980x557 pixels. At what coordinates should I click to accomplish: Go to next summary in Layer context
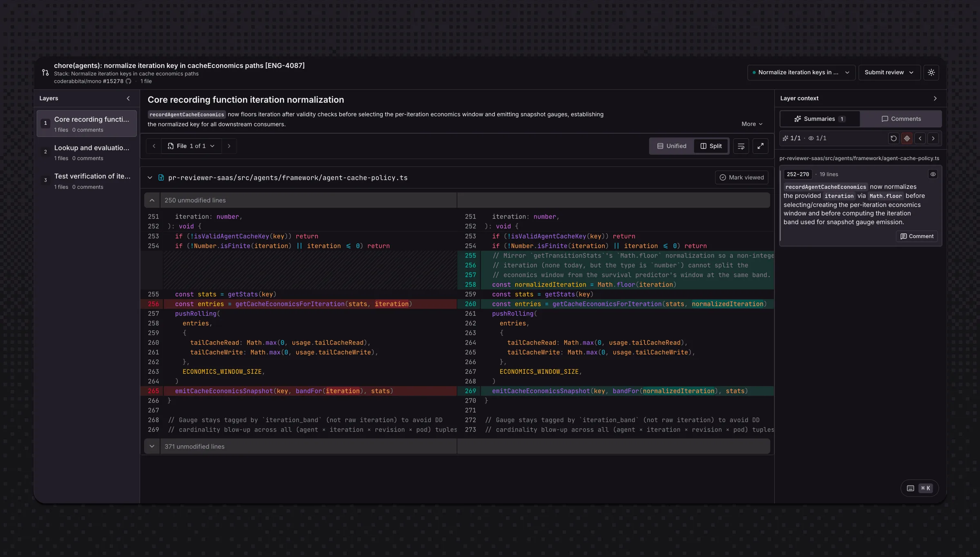933,139
